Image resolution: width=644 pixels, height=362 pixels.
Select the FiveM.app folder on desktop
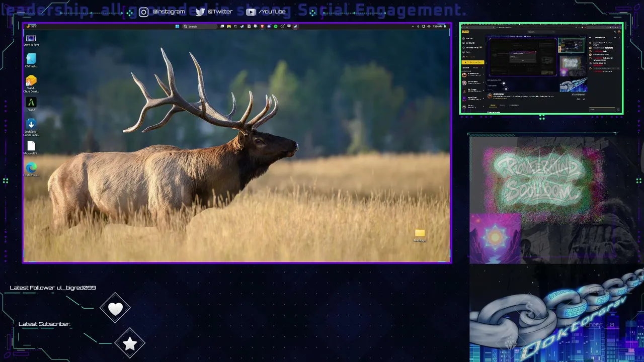click(x=420, y=235)
